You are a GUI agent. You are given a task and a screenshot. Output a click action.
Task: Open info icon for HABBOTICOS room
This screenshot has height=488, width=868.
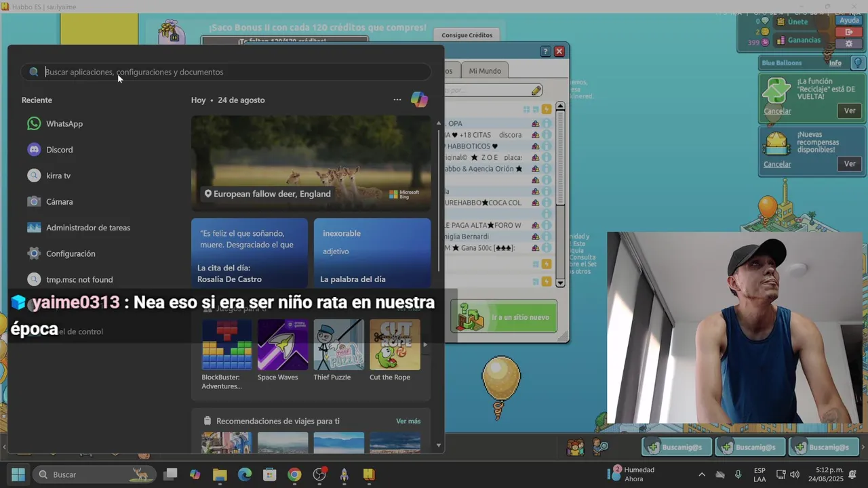546,146
